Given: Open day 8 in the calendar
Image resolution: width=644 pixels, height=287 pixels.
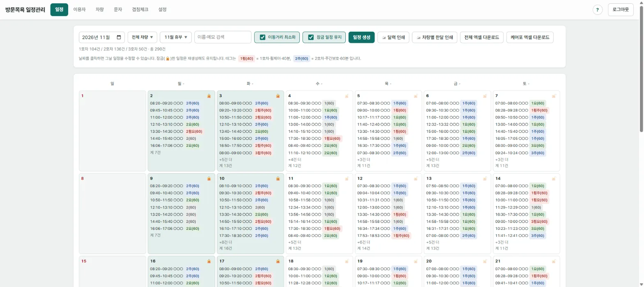Looking at the screenshot, I should click(x=112, y=213).
